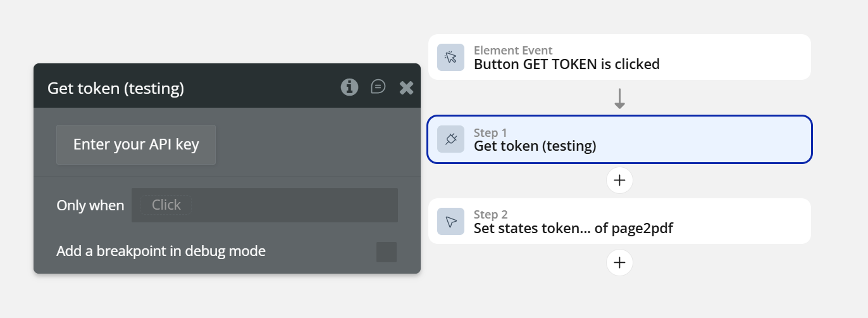Add an action with the plus below Step 1
The width and height of the screenshot is (868, 318).
click(x=619, y=181)
